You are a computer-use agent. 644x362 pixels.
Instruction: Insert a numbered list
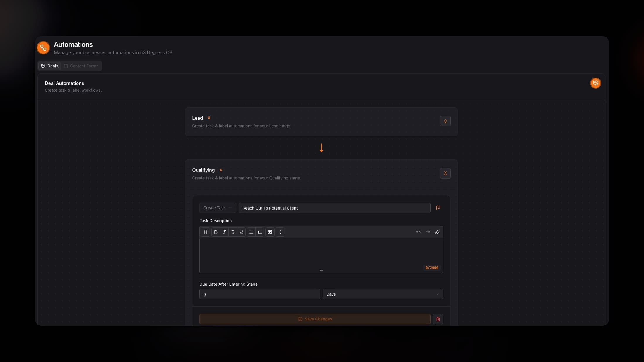pos(260,232)
